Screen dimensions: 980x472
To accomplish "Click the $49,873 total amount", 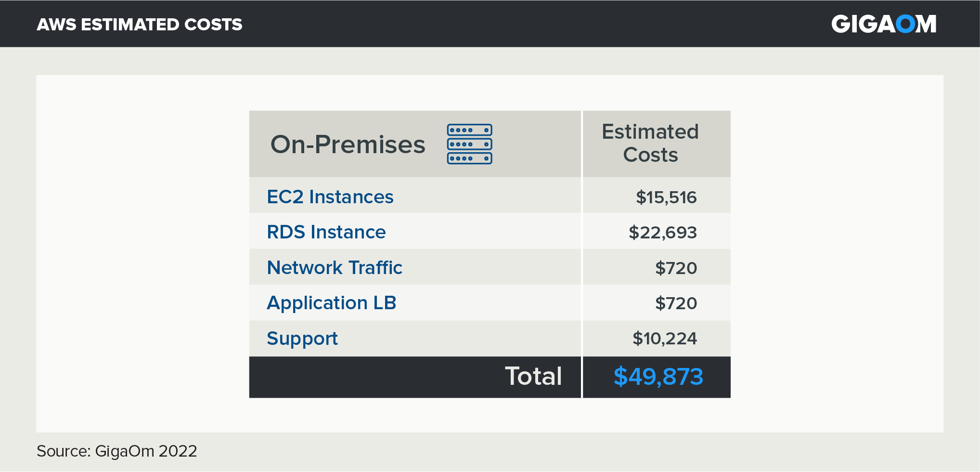I will [x=658, y=377].
